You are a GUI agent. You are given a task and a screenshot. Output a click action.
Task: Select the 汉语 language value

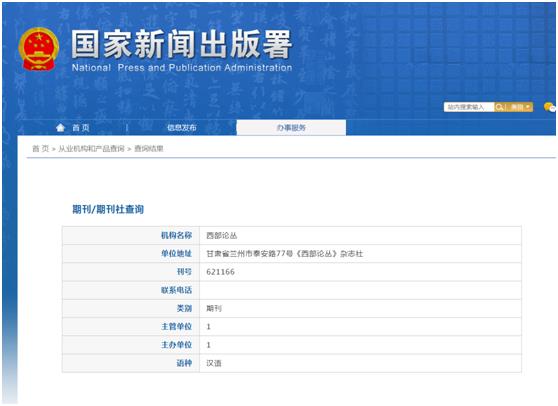[214, 363]
